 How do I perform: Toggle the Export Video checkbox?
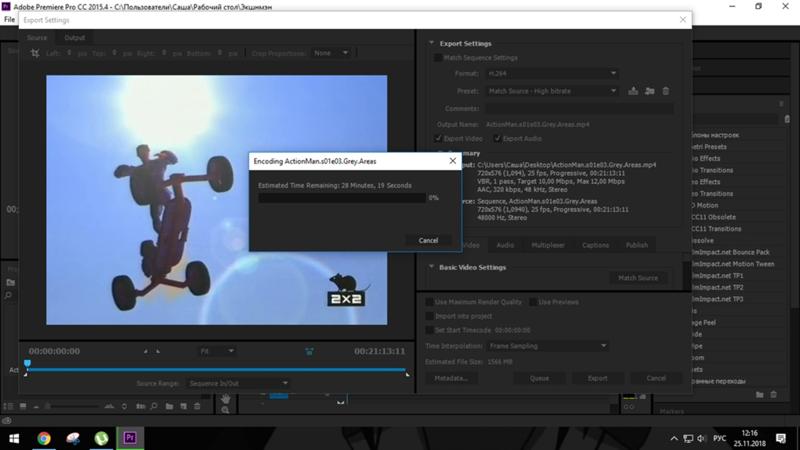438,138
